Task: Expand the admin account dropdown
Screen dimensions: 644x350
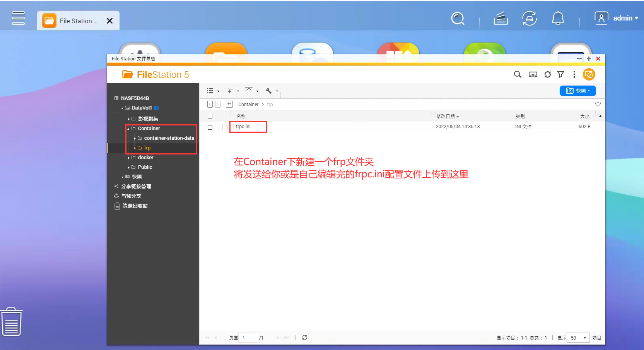Action: tap(636, 18)
